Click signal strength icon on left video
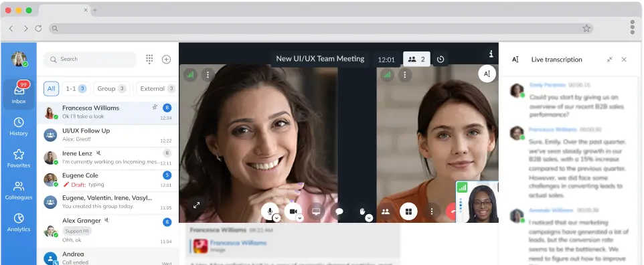This screenshot has width=644, height=265. (189, 75)
